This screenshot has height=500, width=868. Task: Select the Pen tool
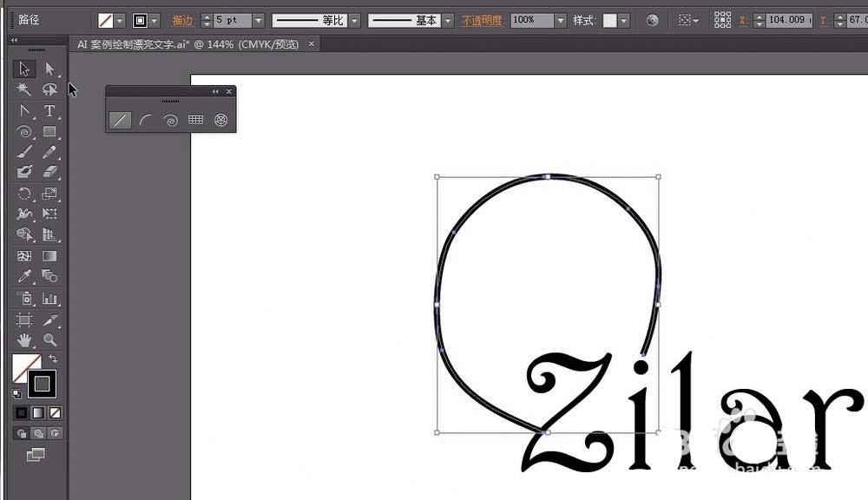(x=24, y=111)
